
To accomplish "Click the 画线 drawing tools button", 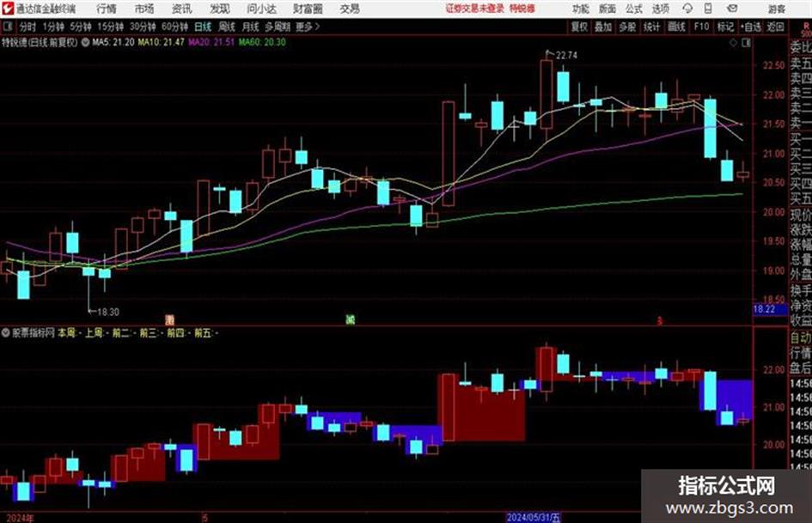I will [676, 27].
